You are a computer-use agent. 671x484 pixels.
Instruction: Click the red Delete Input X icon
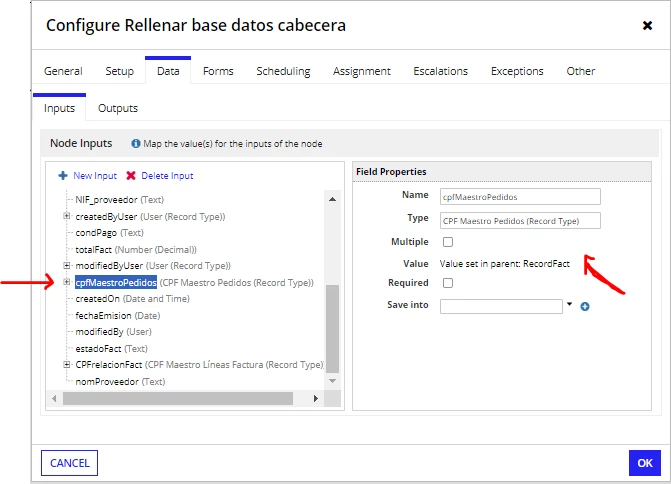[x=131, y=175]
